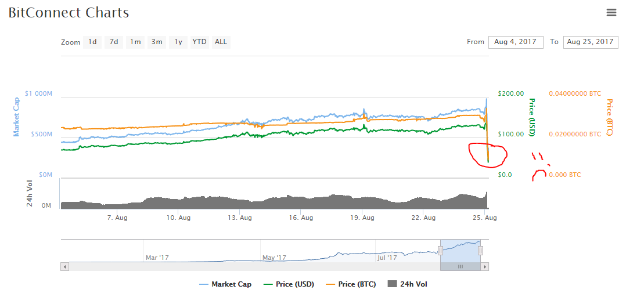Click the '0.02000000 BTC' axis label
The image size is (644, 293).
click(x=575, y=134)
